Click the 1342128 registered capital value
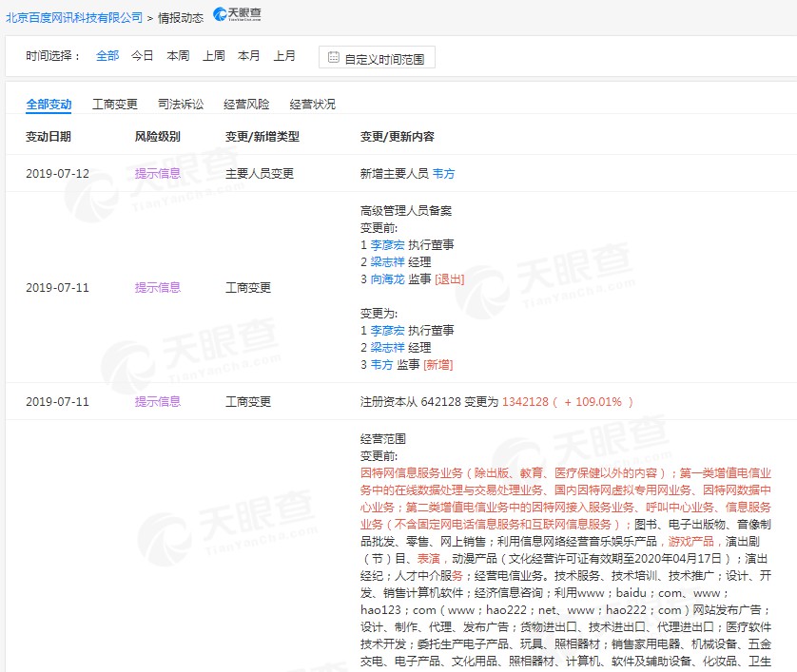 (x=526, y=402)
